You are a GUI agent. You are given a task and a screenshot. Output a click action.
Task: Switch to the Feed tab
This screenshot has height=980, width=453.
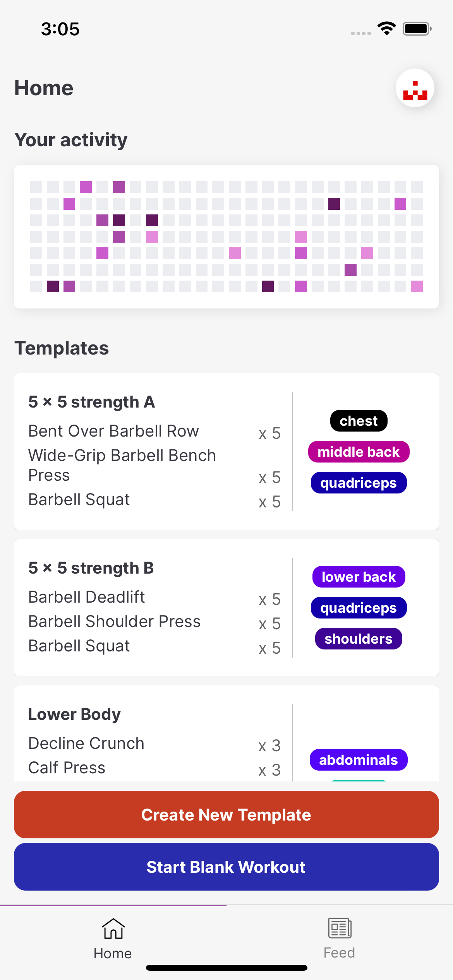coord(340,938)
